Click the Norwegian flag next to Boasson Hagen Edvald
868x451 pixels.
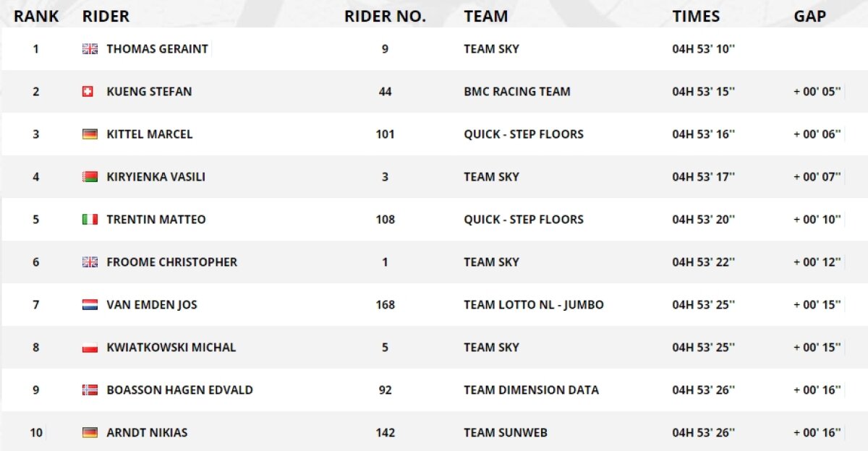[x=90, y=390]
